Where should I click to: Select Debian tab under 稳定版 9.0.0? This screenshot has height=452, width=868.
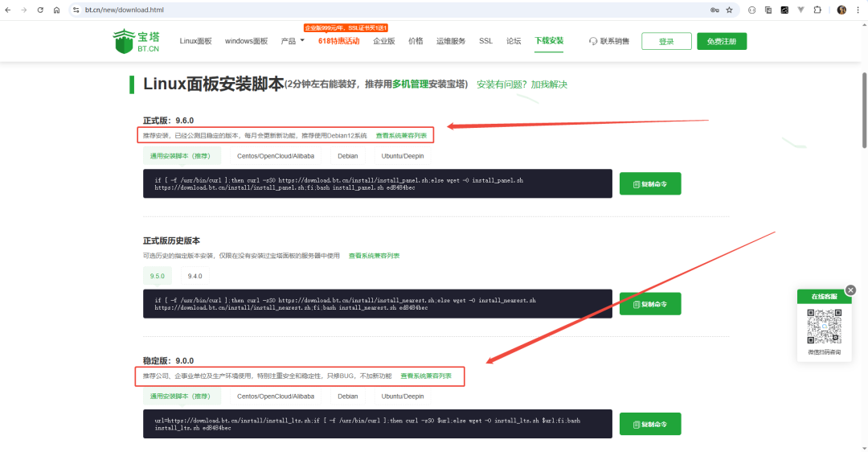click(348, 397)
